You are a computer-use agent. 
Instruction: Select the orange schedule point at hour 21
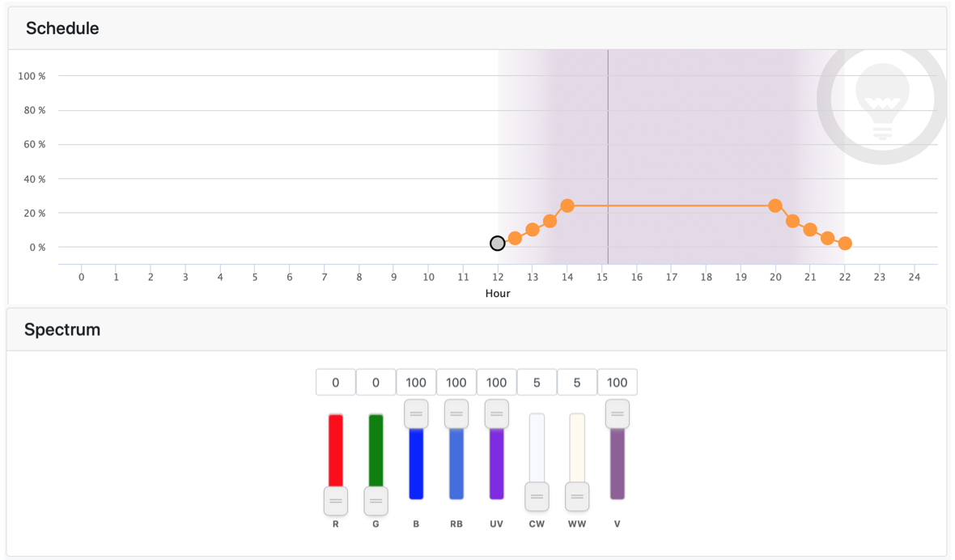tap(810, 230)
